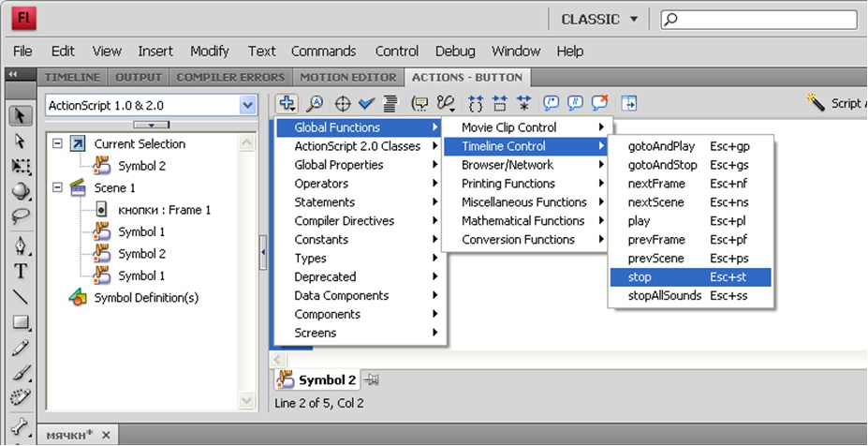
Task: Click Collapse between braces icon
Action: point(476,104)
